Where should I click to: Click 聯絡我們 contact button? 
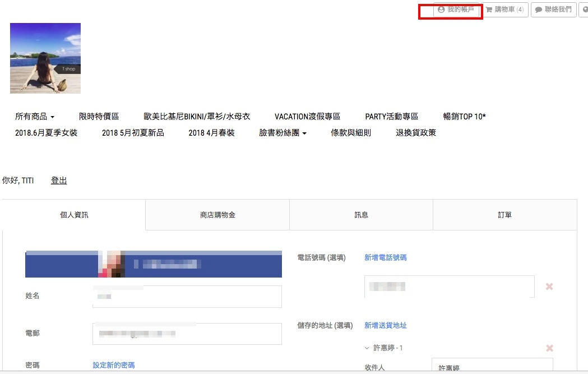(x=553, y=10)
